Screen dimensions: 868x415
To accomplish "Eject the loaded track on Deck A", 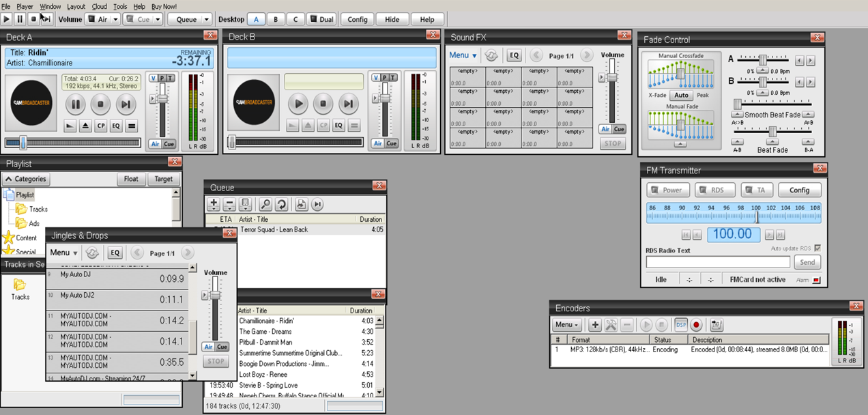I will 85,126.
